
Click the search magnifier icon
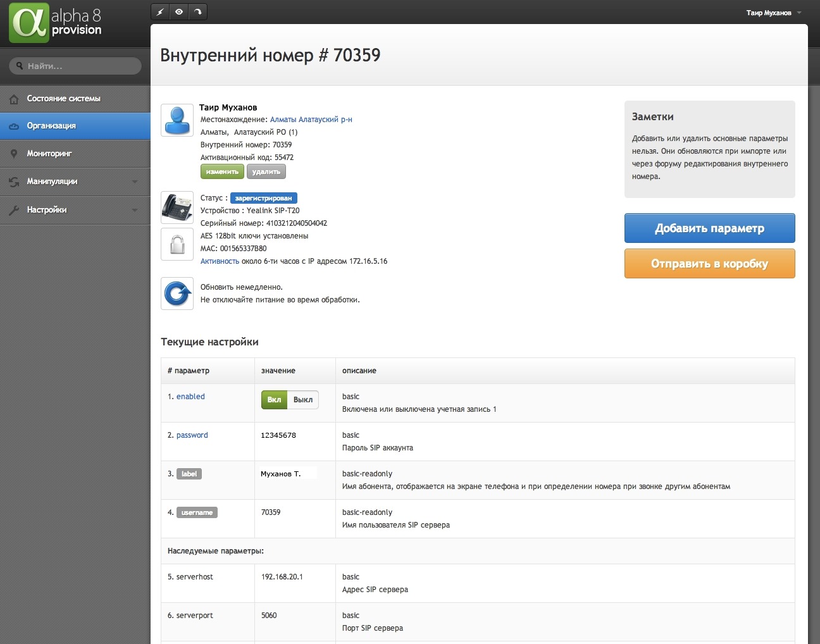pyautogui.click(x=20, y=66)
